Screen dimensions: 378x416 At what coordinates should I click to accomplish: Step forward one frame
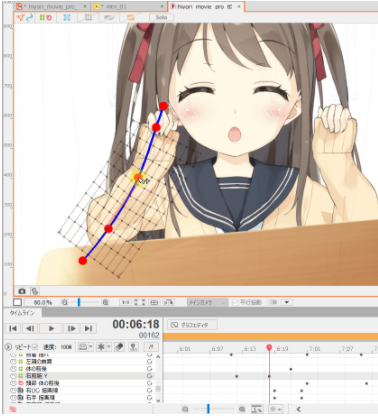click(72, 329)
